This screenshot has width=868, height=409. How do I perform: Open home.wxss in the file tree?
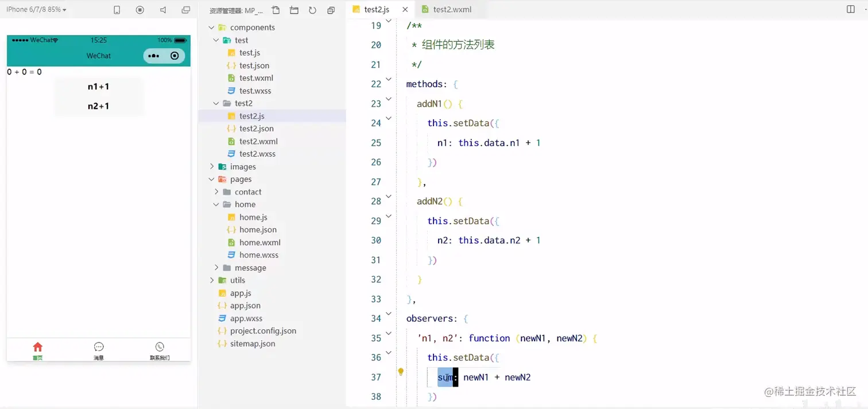pyautogui.click(x=258, y=255)
